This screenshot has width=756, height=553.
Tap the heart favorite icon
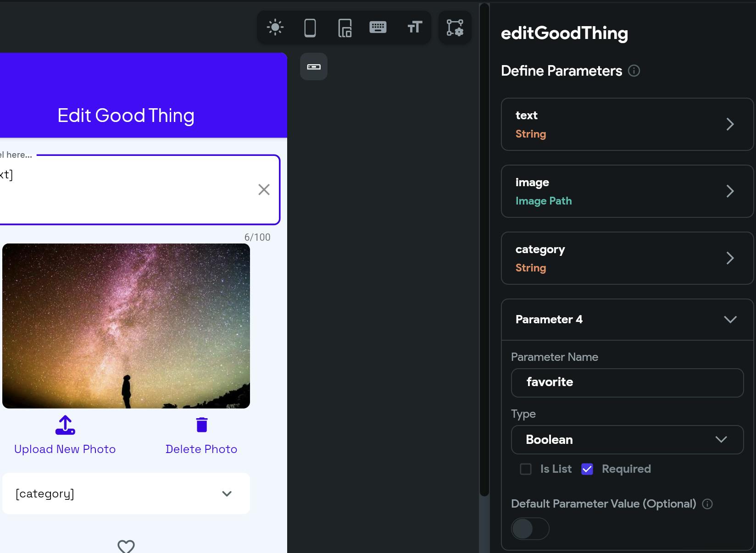pos(126,546)
